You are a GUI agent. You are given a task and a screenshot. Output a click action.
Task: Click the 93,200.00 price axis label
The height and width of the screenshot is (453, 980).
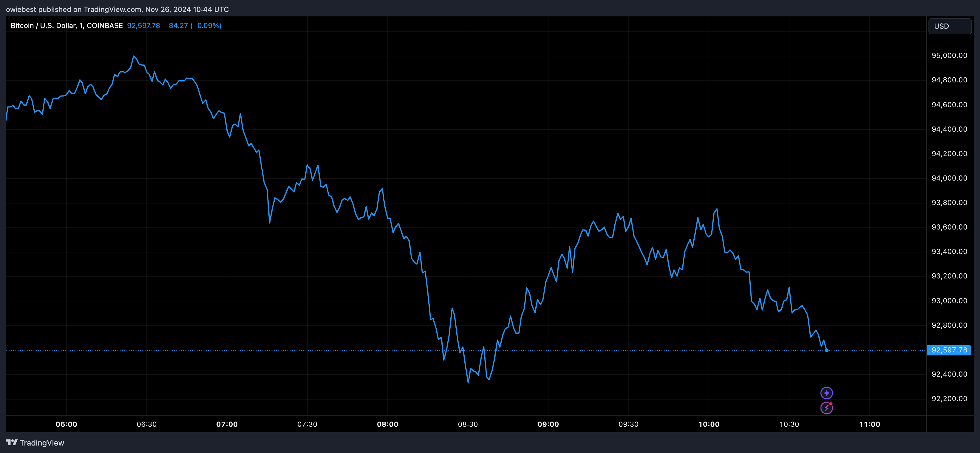click(949, 276)
